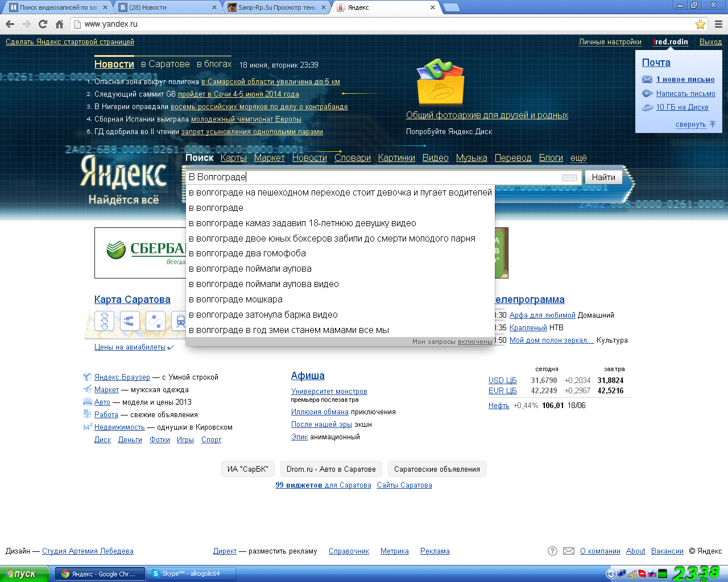Toggle 'Мои запросы включены' setting

(x=475, y=342)
